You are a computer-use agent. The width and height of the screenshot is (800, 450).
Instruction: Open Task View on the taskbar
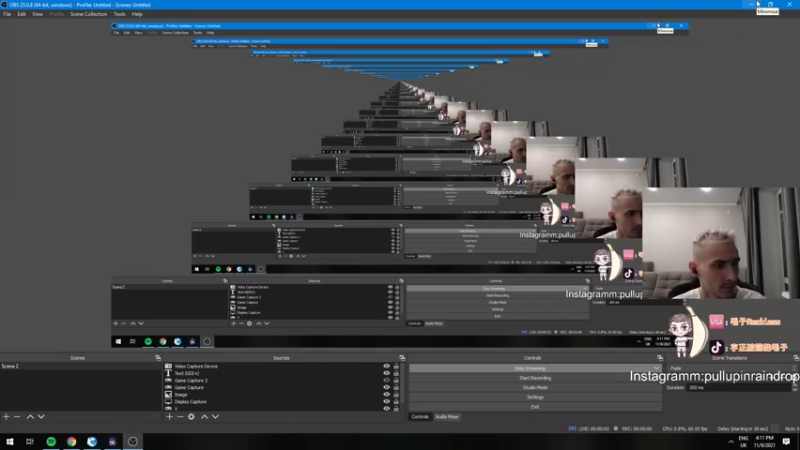pos(30,442)
